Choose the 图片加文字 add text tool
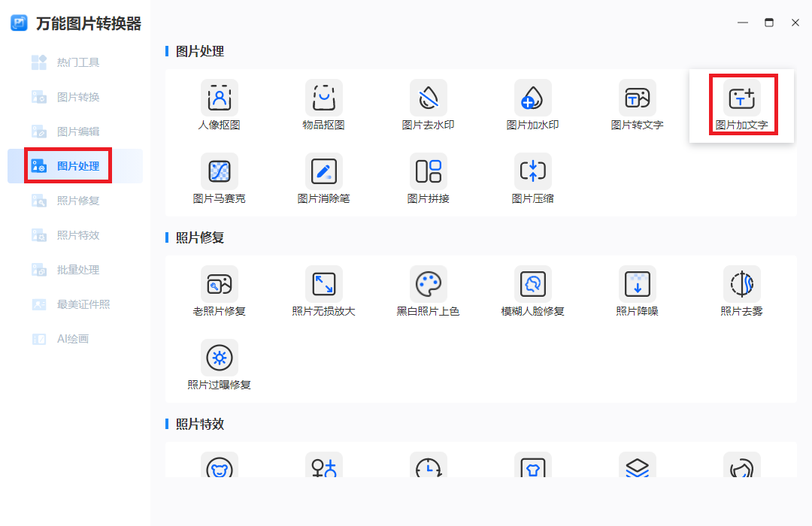Viewport: 812px width, 526px height. (x=742, y=105)
